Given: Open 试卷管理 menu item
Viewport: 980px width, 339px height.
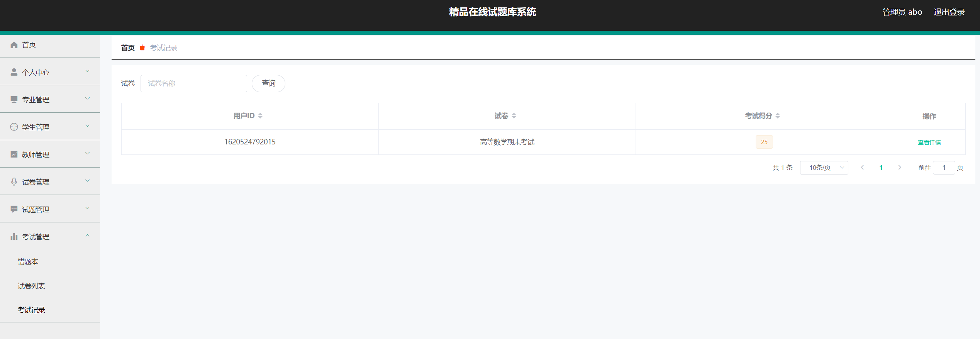Looking at the screenshot, I should pos(50,182).
